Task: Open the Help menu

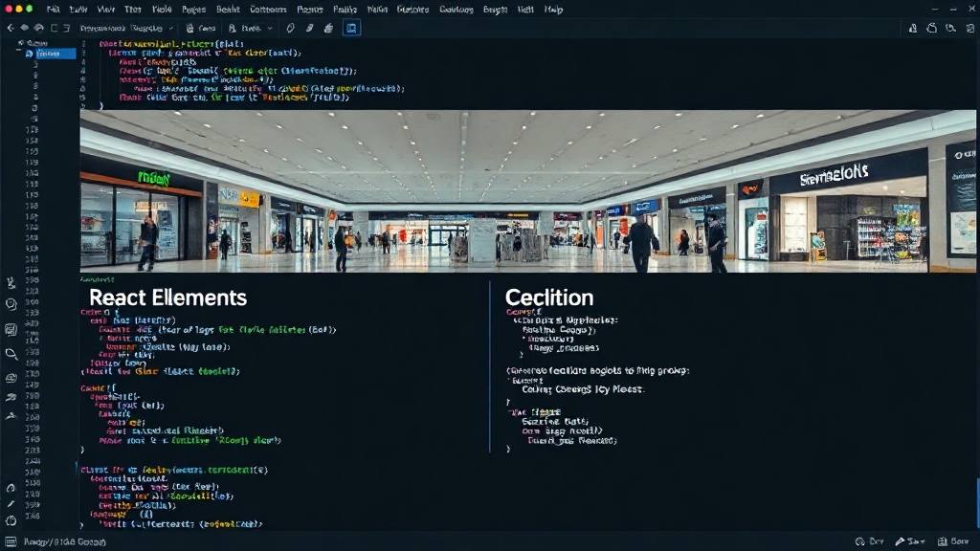Action: pos(553,10)
